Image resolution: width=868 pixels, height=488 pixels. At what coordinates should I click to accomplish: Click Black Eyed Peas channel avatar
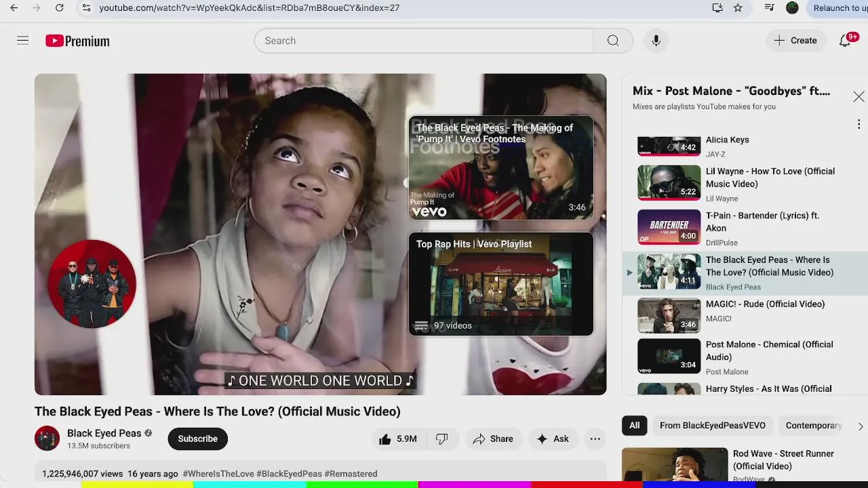[47, 439]
